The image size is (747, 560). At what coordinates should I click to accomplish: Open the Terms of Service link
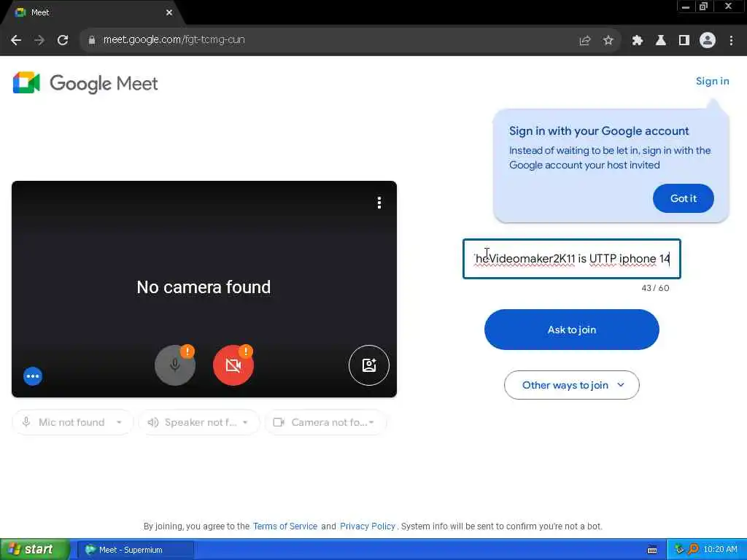tap(285, 526)
